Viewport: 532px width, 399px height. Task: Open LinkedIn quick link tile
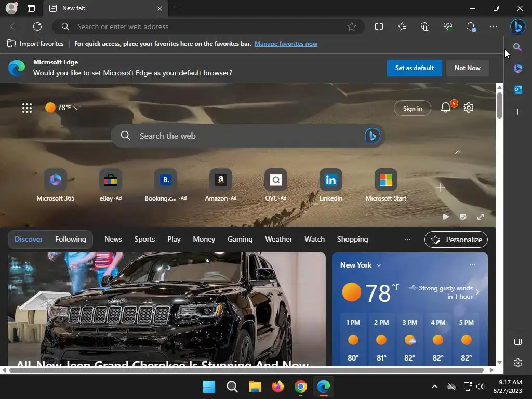[x=331, y=185]
